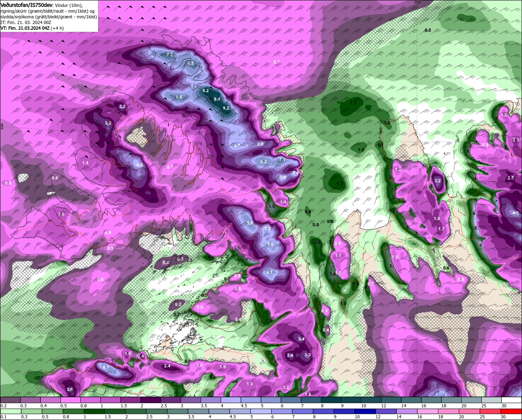
Task: Click the 1.5 tick label of the upper scale
Action: (123, 406)
